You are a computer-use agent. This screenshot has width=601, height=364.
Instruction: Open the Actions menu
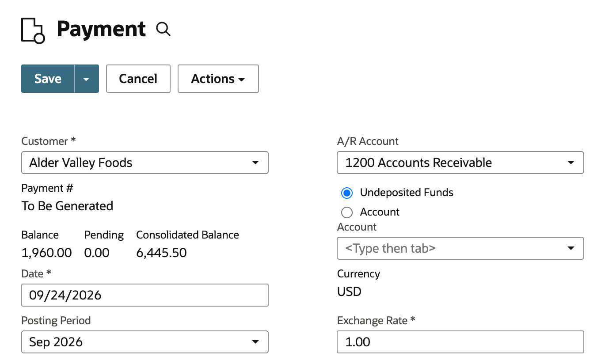(218, 79)
